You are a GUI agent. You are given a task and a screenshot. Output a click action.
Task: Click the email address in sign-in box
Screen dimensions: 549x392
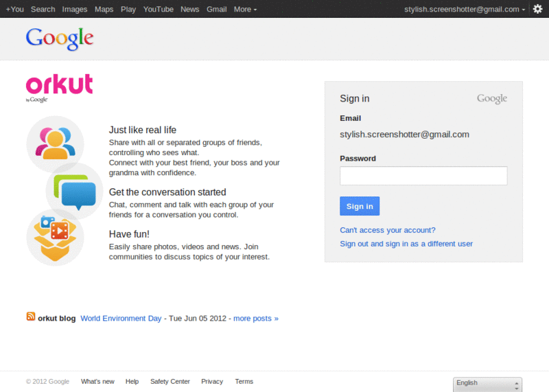pyautogui.click(x=404, y=135)
